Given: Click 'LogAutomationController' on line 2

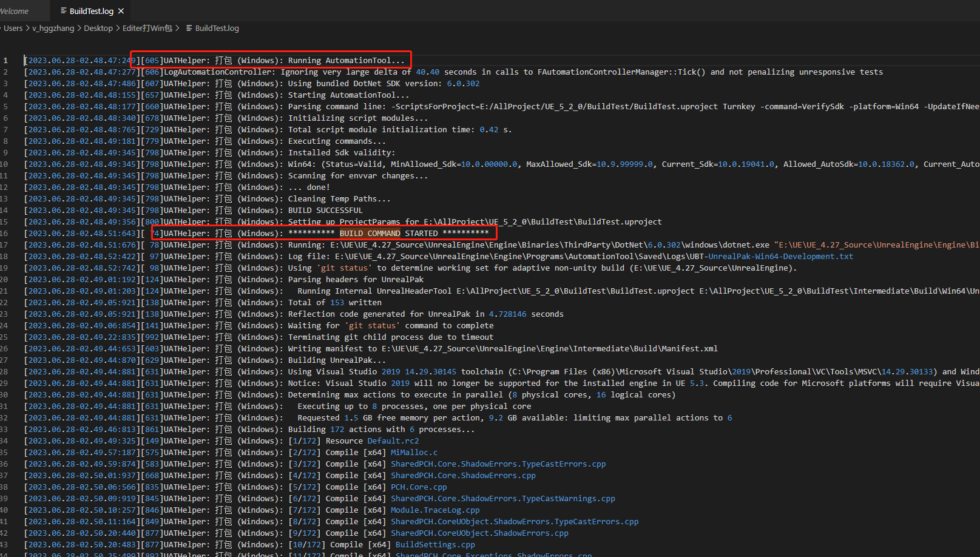Looking at the screenshot, I should (x=217, y=72).
